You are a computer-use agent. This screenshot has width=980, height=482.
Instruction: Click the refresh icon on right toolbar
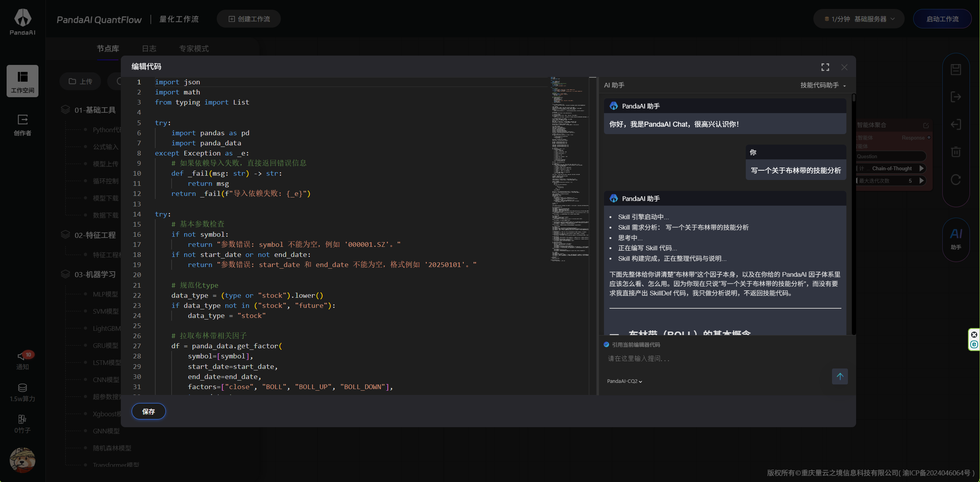(x=956, y=180)
